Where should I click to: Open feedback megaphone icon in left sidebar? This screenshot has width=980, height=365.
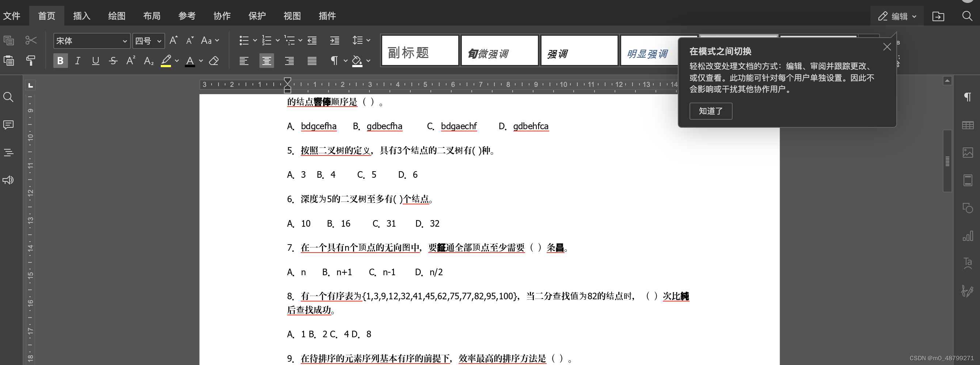coord(8,180)
